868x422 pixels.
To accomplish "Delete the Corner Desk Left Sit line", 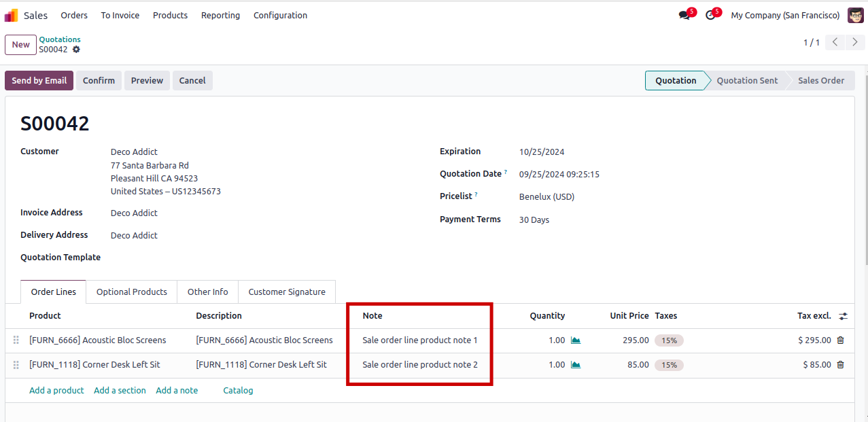I will pos(840,365).
